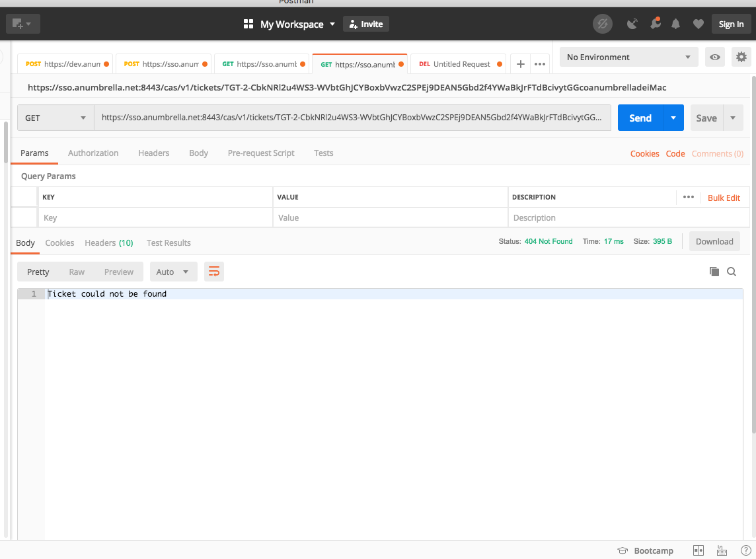Open the heart favorites icon in the header
This screenshot has width=756, height=559.
(x=698, y=24)
